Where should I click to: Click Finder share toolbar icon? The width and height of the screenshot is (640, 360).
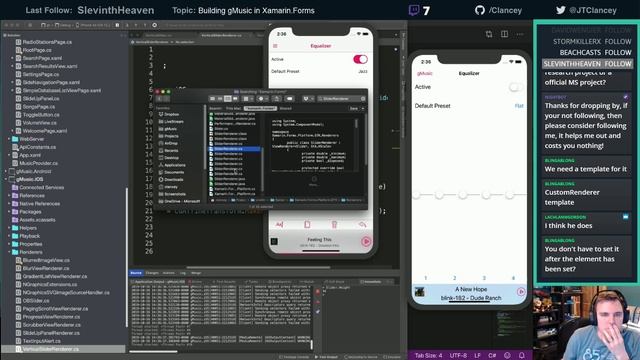click(x=277, y=99)
